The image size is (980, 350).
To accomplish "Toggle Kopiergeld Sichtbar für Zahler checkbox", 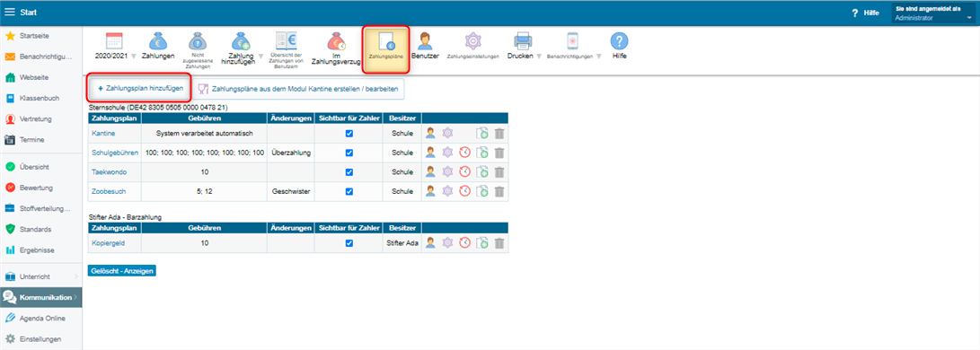I will 349,243.
